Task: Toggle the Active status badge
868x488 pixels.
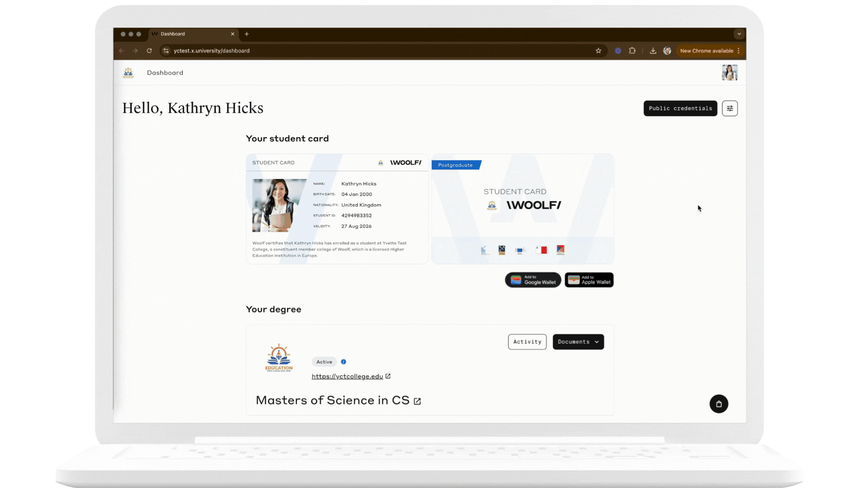Action: pyautogui.click(x=324, y=361)
